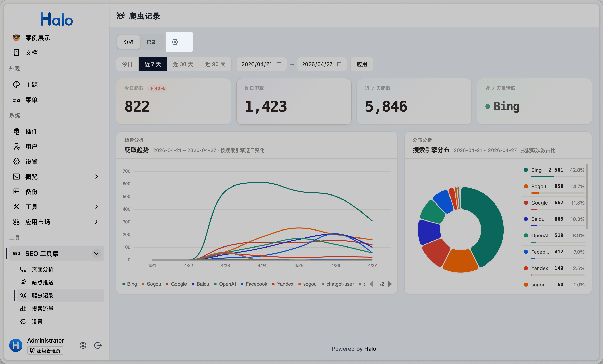Click the orange Sogou donut segment

click(x=460, y=261)
